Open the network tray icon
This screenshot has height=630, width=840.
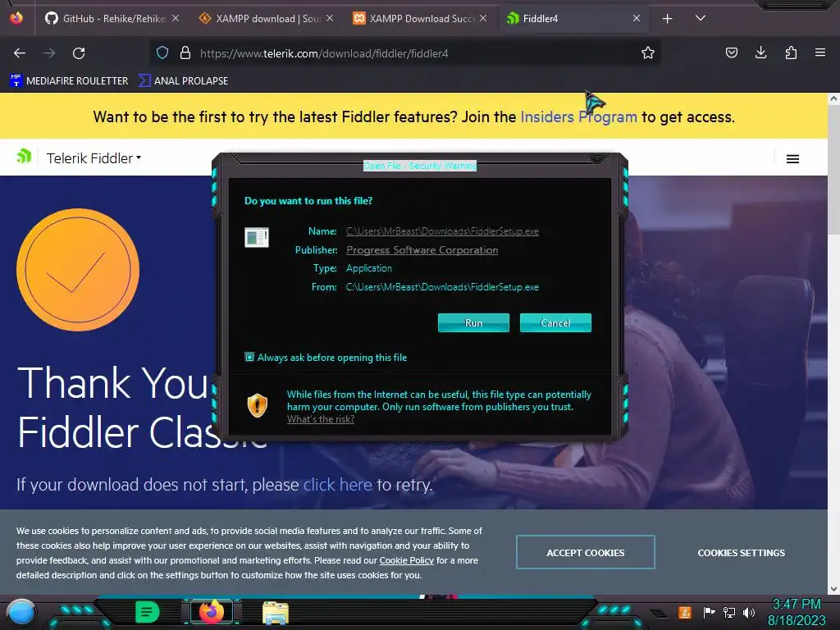[729, 612]
